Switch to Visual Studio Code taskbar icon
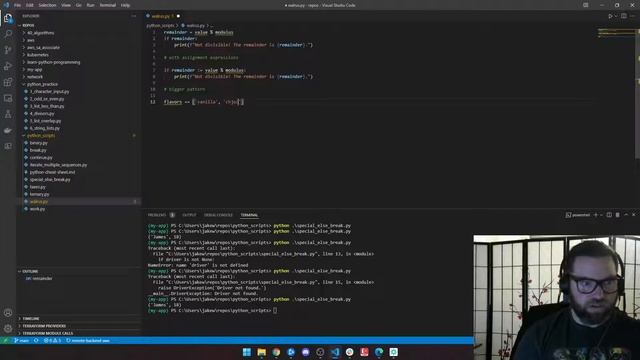Viewport: 640px width, 360px height. coord(335,352)
